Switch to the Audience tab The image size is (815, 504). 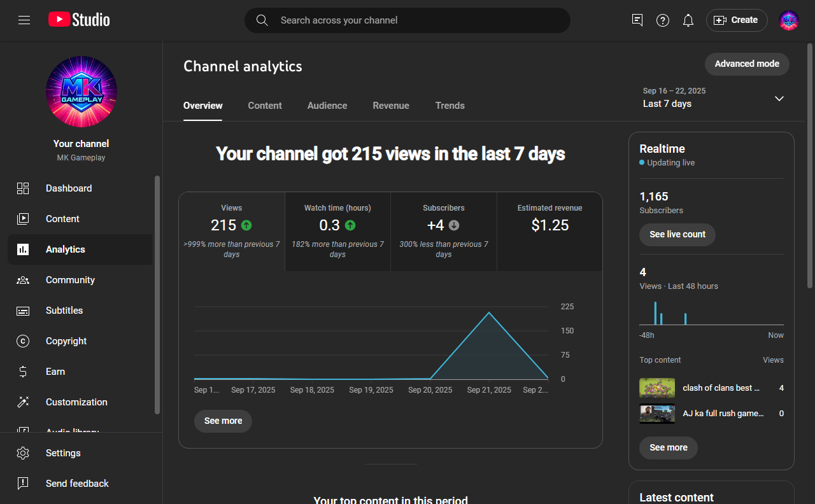point(327,106)
